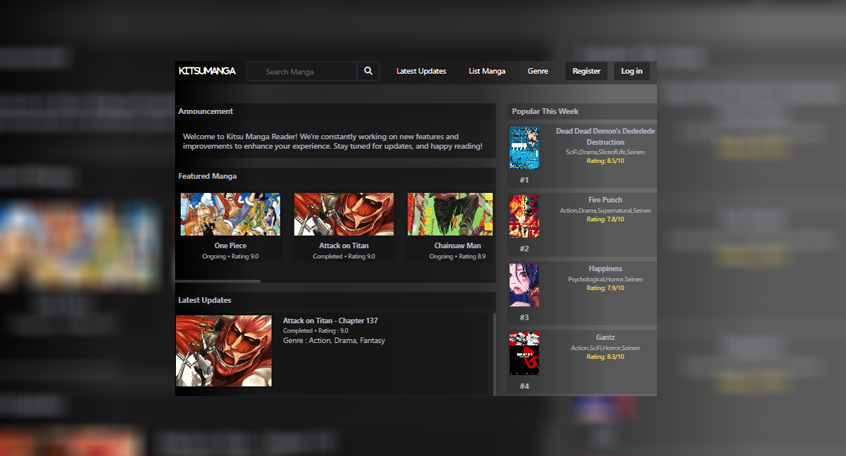Click the One Piece title link
The width and height of the screenshot is (846, 456).
(230, 246)
